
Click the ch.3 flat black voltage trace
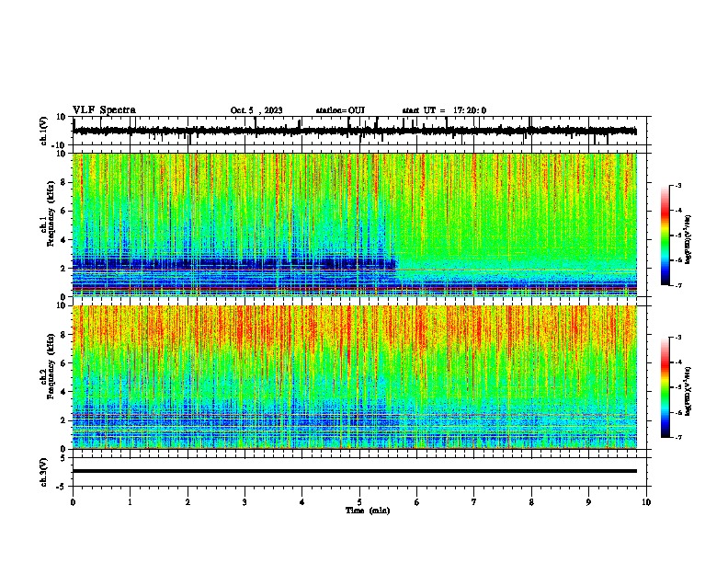355,471
